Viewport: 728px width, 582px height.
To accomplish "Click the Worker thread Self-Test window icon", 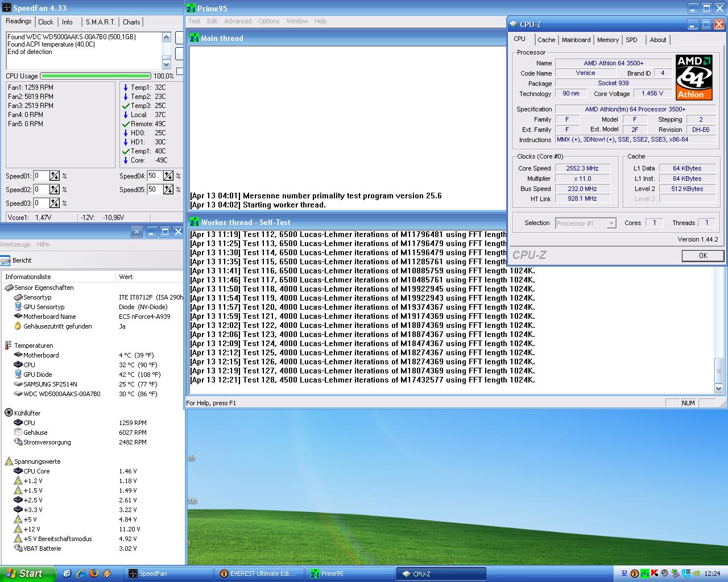I will [195, 222].
